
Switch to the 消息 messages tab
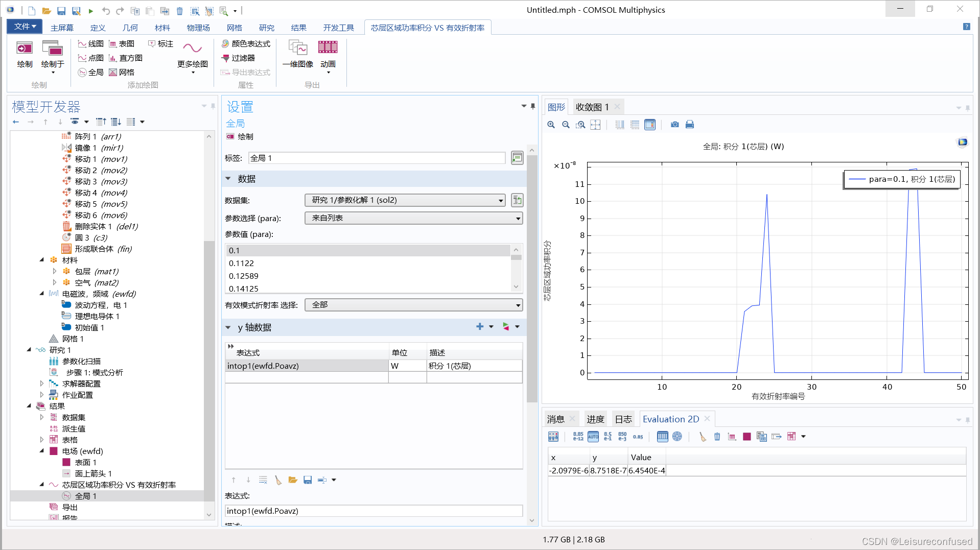pos(555,419)
